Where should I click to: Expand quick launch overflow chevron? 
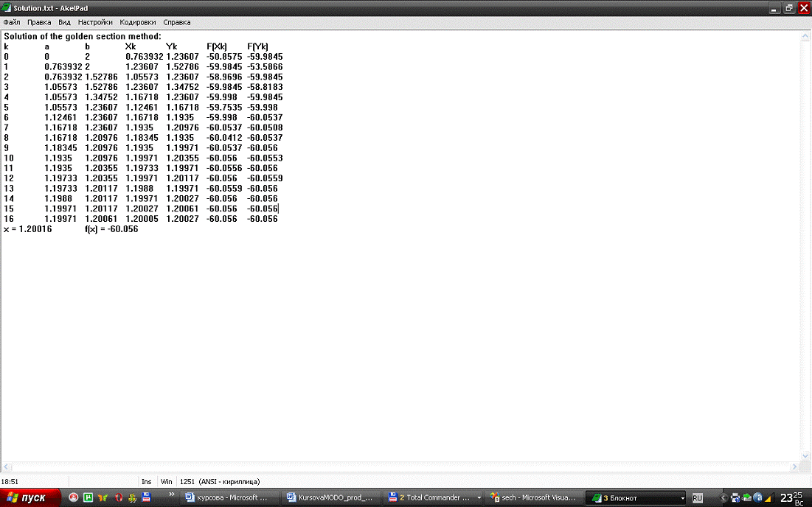pyautogui.click(x=171, y=495)
